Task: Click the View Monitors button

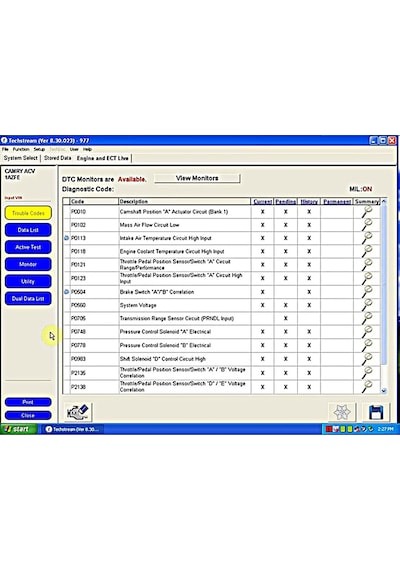Action: tap(197, 178)
